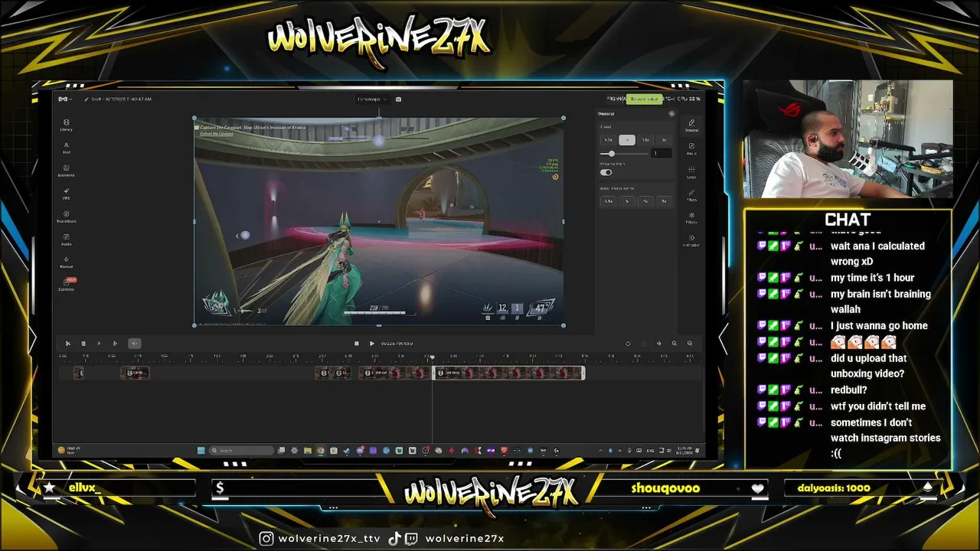Open the Elements panel in the sidebar
This screenshot has height=551, width=980.
[x=67, y=171]
